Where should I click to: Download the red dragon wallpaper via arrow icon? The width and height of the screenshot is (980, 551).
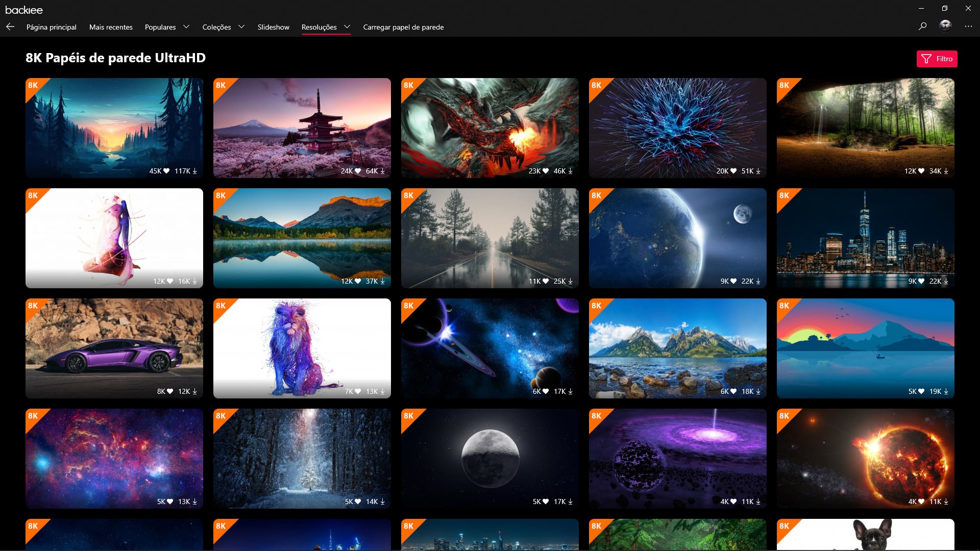tap(570, 171)
